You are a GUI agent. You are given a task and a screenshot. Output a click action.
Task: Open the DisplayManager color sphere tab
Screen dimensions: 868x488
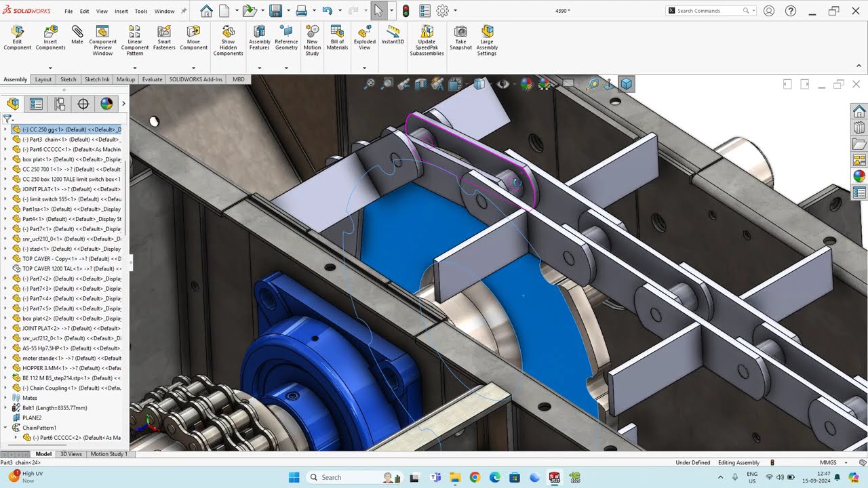[x=106, y=104]
